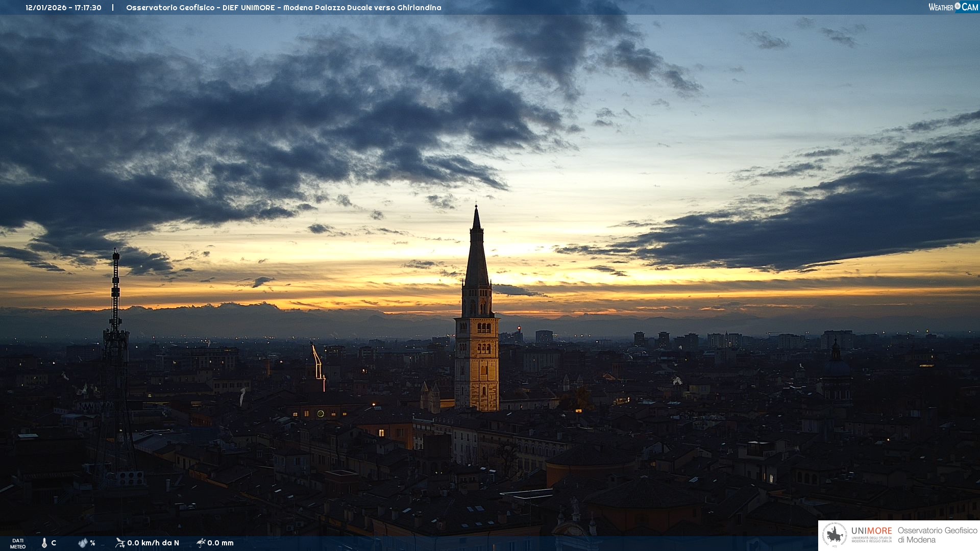Click the webcam title text header
The image size is (980, 551).
tap(283, 8)
